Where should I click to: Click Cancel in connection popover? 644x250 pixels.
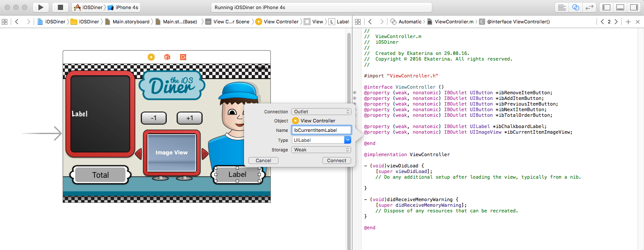(x=263, y=160)
